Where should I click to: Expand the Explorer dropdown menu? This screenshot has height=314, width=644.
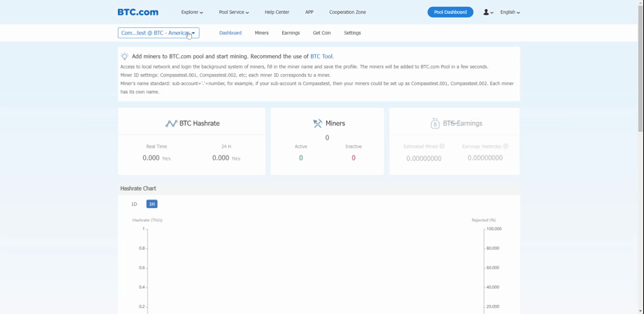192,13
